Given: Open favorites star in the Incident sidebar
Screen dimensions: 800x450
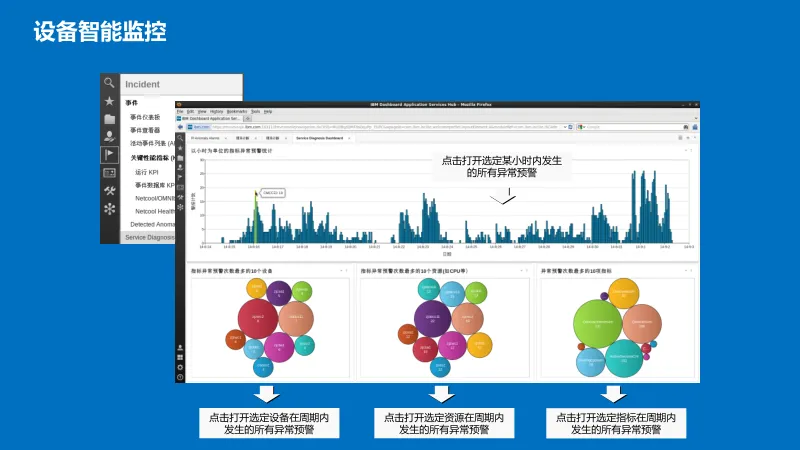Looking at the screenshot, I should (109, 101).
